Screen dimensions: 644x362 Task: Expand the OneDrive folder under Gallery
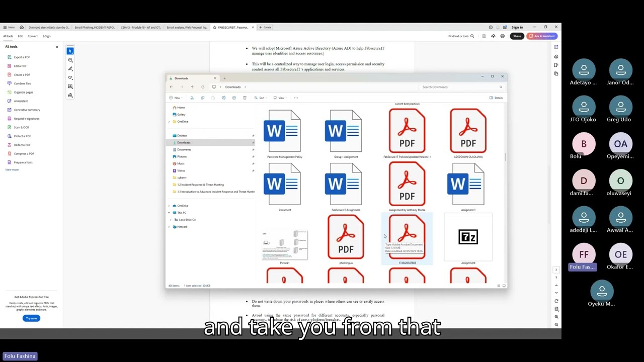[x=169, y=122]
